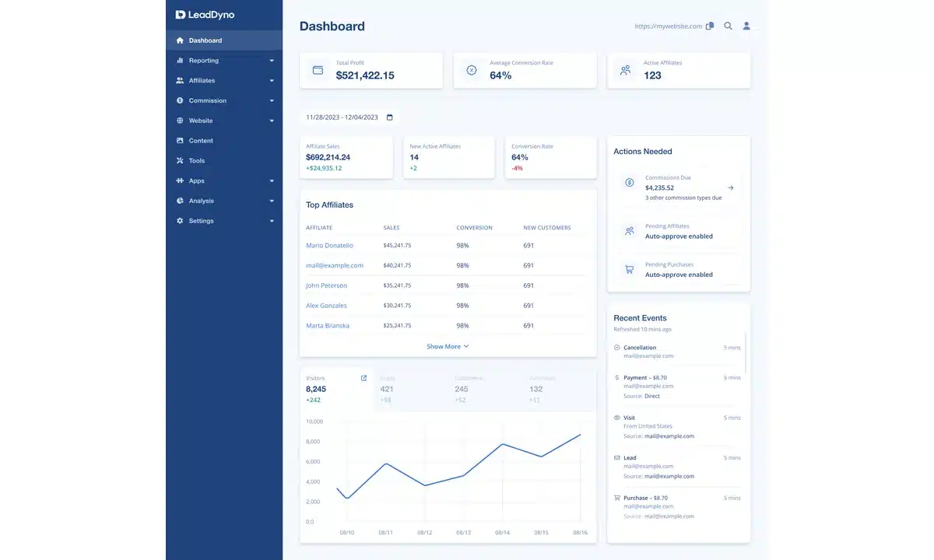
Task: Click the Pending Affiliates people icon
Action: point(629,231)
